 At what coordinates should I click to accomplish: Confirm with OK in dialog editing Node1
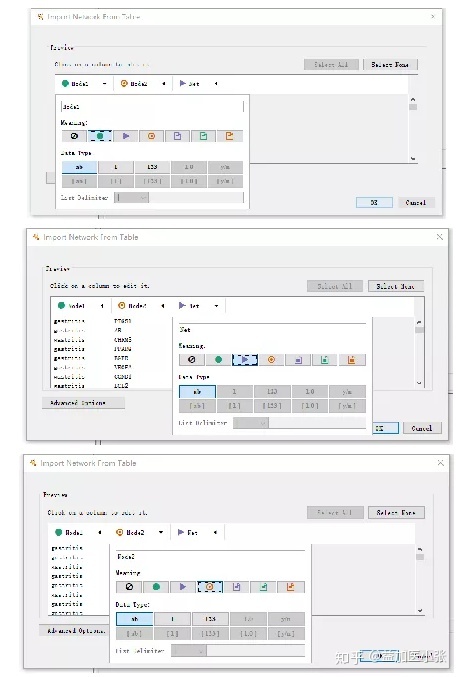[374, 202]
